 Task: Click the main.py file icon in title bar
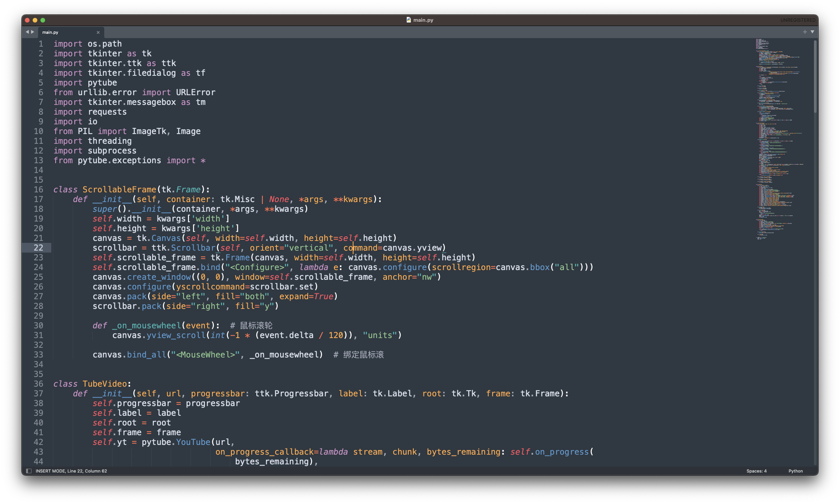[x=408, y=20]
